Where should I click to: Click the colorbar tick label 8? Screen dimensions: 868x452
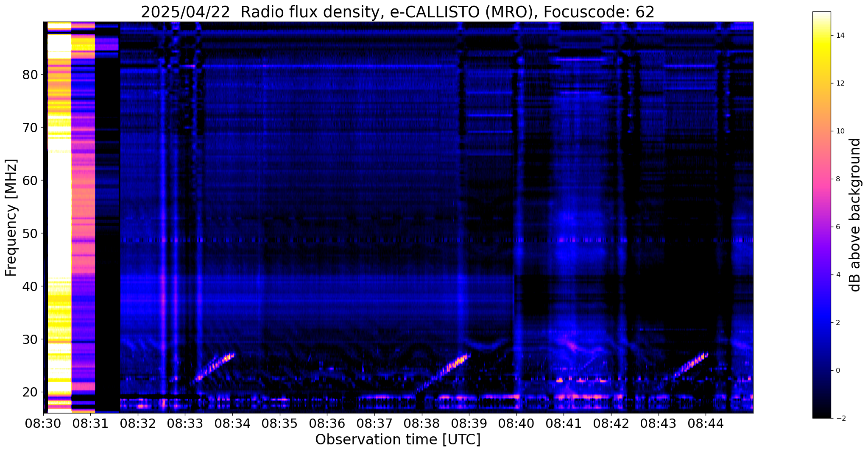click(x=837, y=179)
